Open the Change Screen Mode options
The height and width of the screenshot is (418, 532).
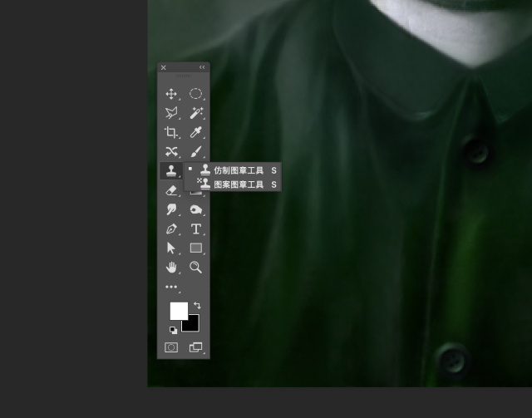pos(196,347)
